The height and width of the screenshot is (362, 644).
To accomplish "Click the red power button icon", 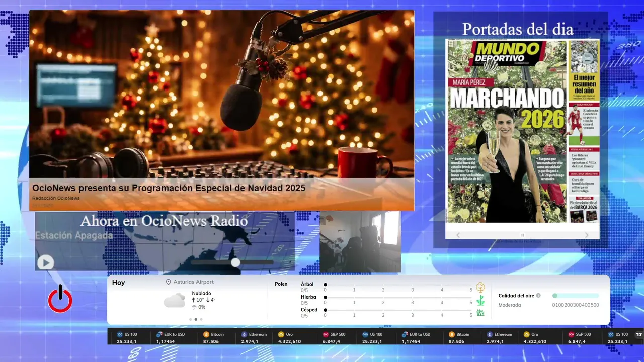I will click(x=60, y=299).
